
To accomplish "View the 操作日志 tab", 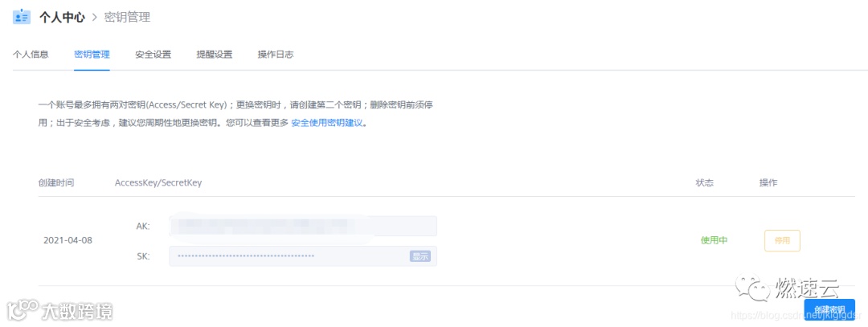I will point(276,54).
